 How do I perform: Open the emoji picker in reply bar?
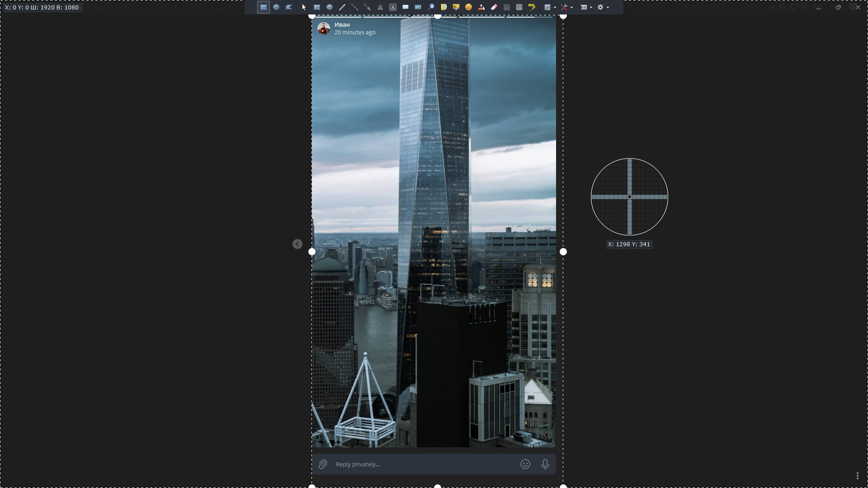[x=525, y=464]
